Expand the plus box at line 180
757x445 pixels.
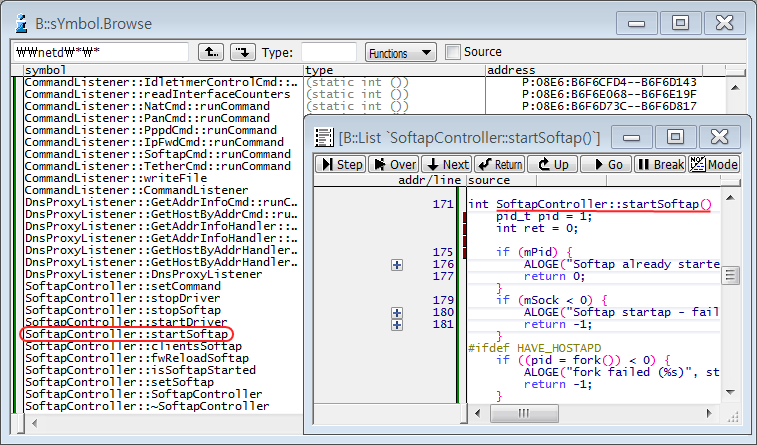click(397, 312)
